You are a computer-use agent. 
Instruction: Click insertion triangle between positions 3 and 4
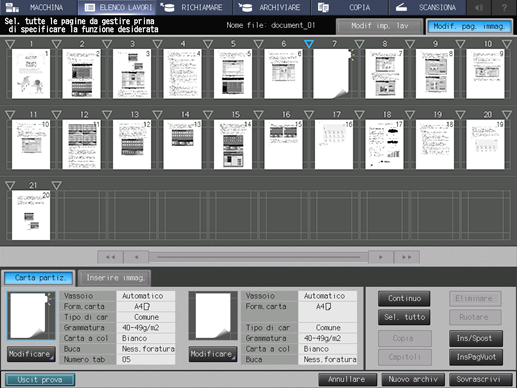(x=157, y=44)
